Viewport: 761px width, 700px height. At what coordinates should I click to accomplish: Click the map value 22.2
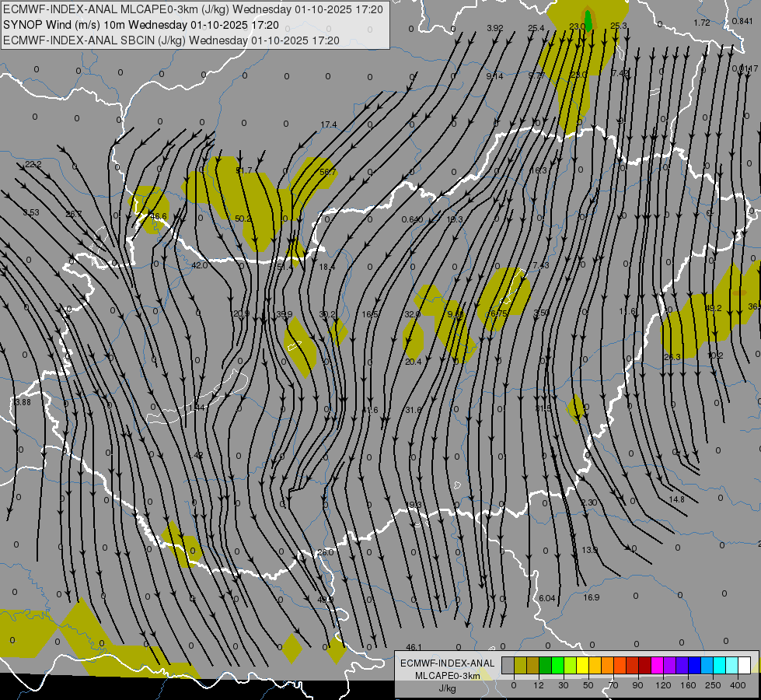coord(33,165)
